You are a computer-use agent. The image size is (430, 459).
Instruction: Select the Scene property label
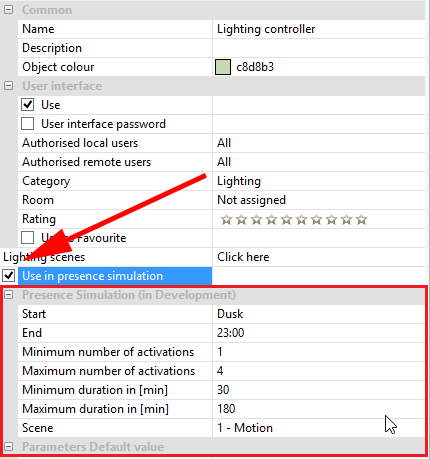(x=37, y=428)
